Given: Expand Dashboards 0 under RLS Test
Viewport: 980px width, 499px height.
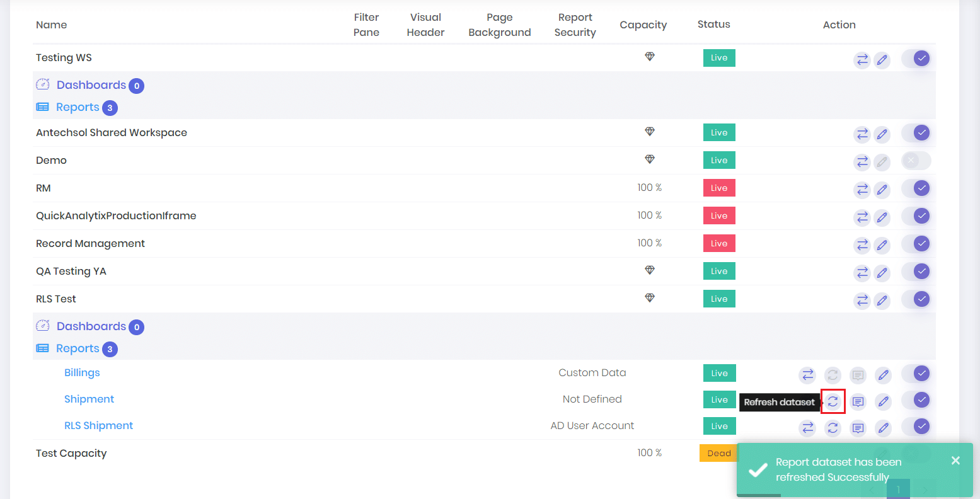Looking at the screenshot, I should pyautogui.click(x=90, y=326).
